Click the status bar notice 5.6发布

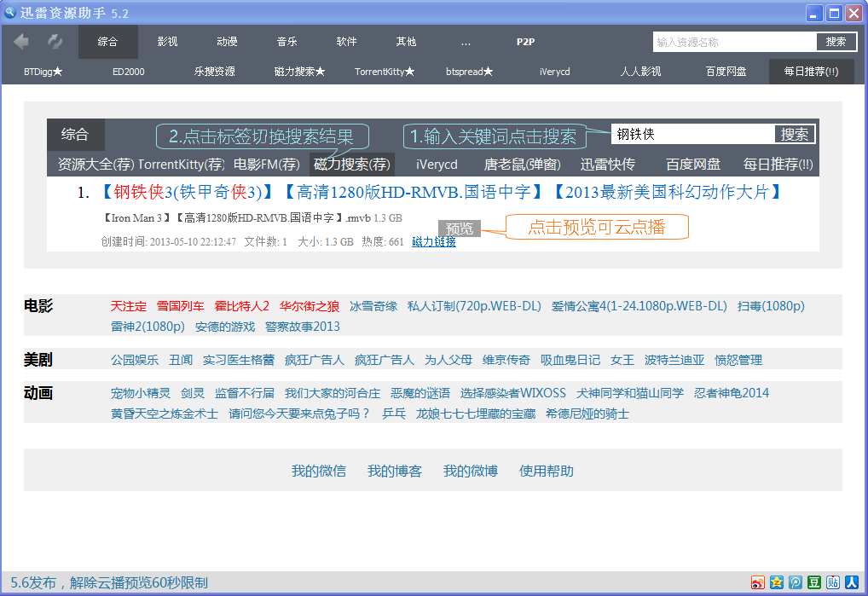(109, 582)
